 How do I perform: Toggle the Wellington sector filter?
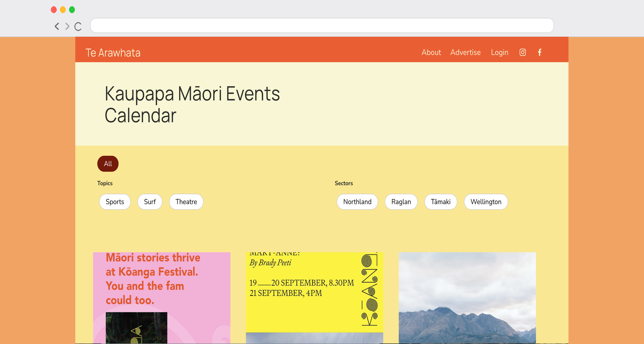(486, 202)
